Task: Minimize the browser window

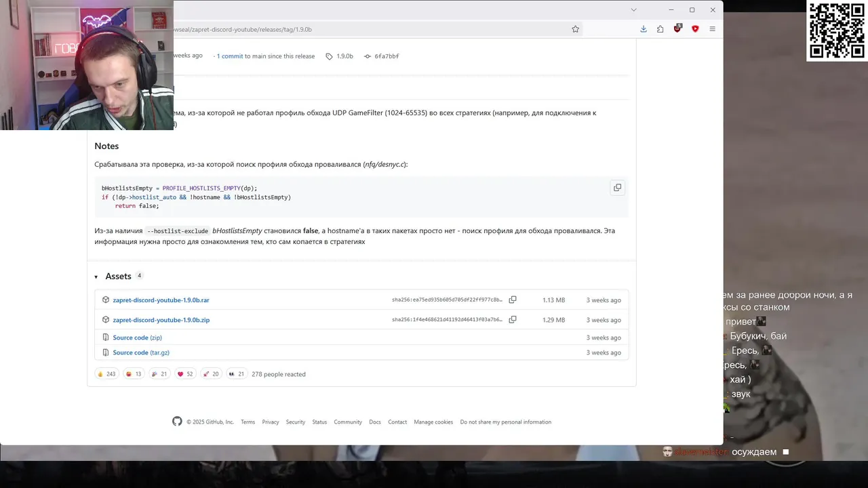Action: click(671, 9)
